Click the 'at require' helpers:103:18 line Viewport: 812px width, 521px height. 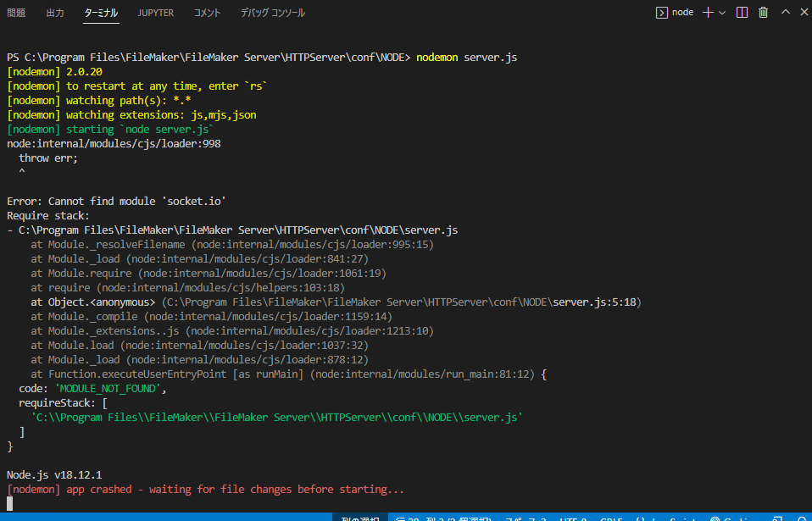187,288
